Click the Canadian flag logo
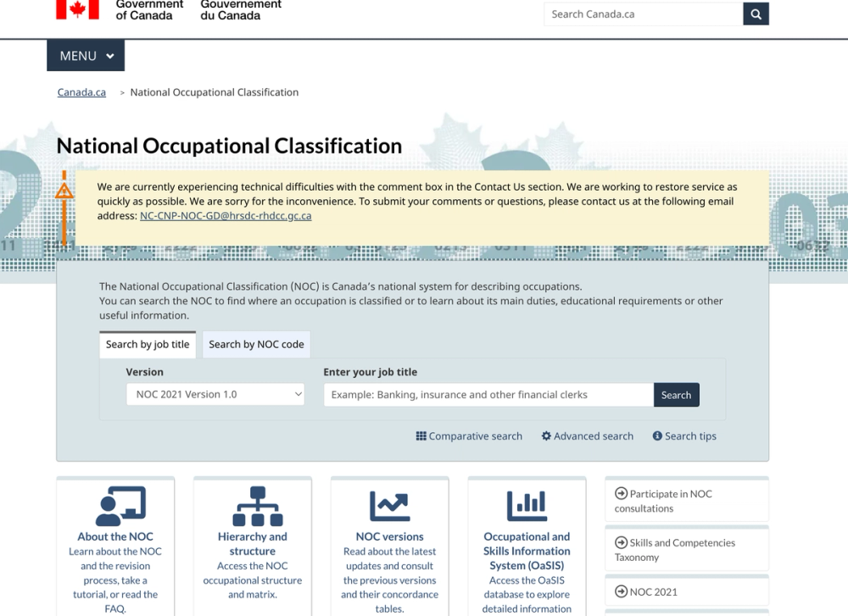 point(77,9)
